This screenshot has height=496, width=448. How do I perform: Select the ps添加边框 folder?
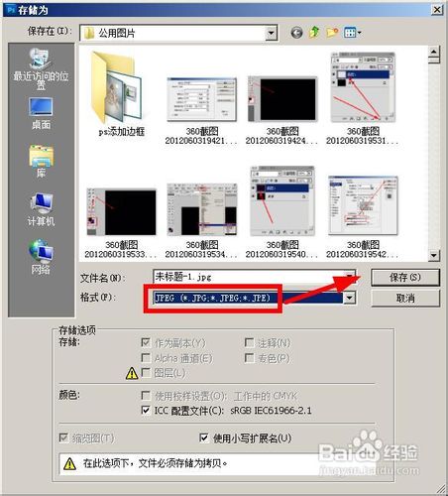click(x=121, y=93)
